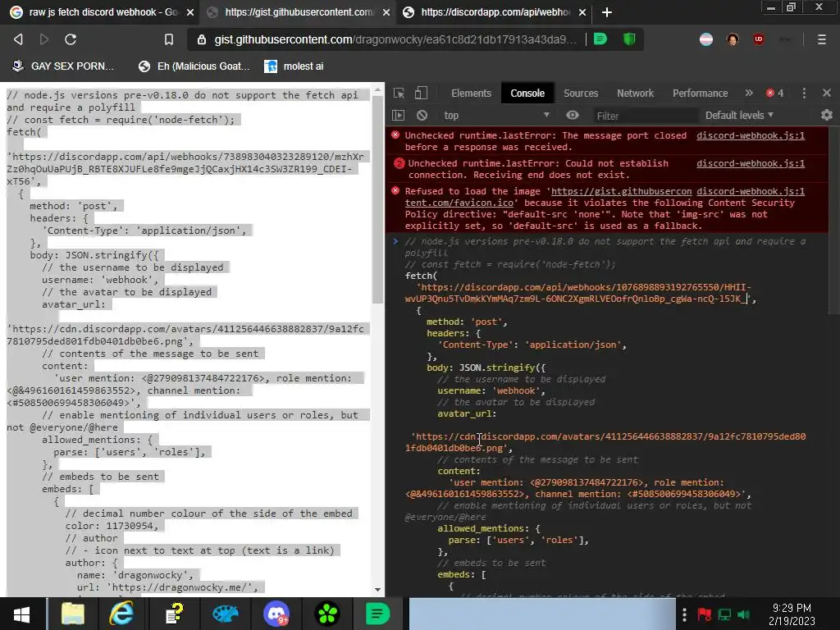Focus the console Filter input field

pos(645,116)
